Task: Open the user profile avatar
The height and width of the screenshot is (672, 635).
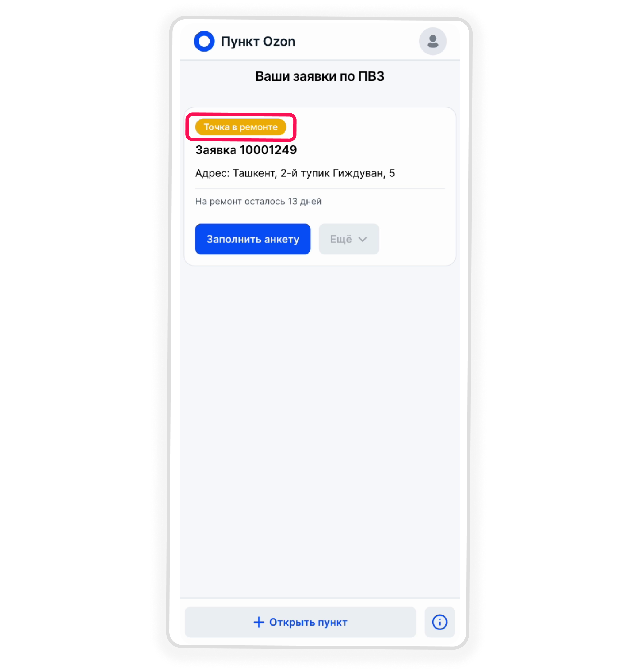Action: pos(432,41)
